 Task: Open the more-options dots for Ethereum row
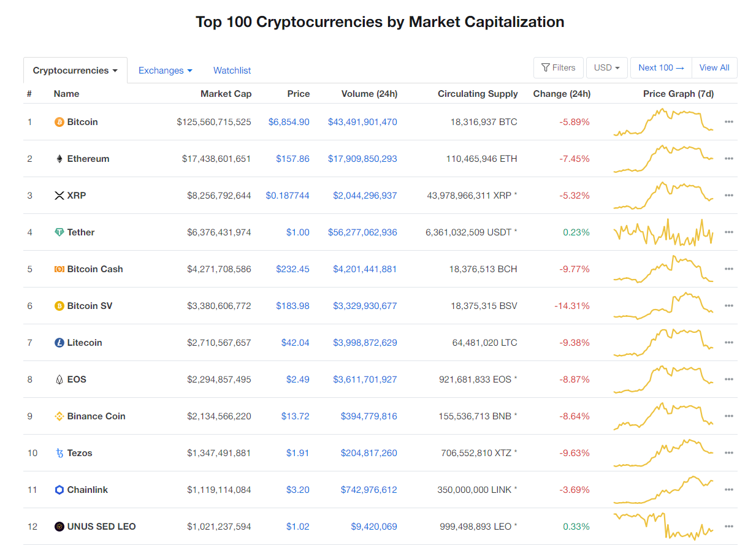(729, 159)
